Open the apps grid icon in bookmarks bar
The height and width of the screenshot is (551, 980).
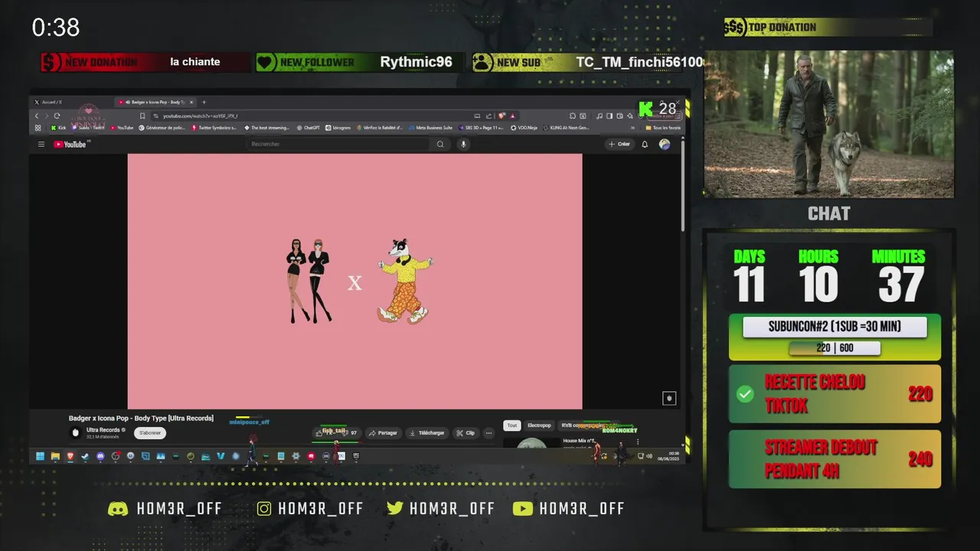(38, 128)
